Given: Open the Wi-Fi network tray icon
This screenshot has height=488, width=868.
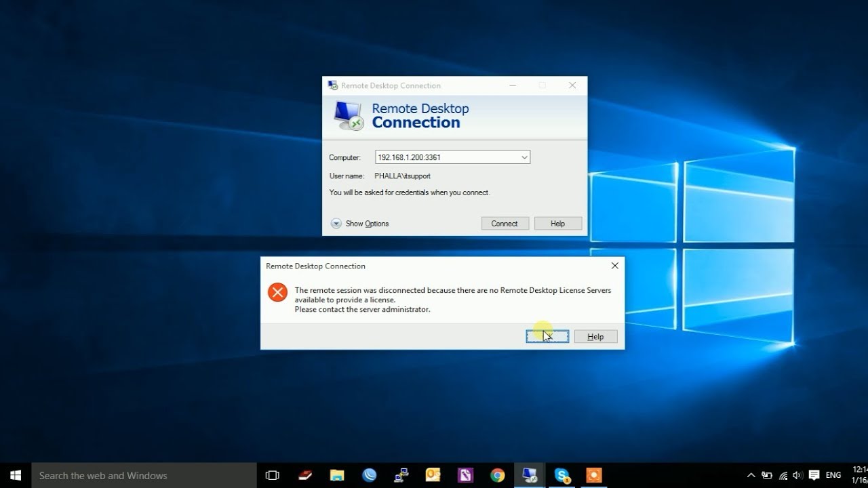Looking at the screenshot, I should tap(783, 475).
